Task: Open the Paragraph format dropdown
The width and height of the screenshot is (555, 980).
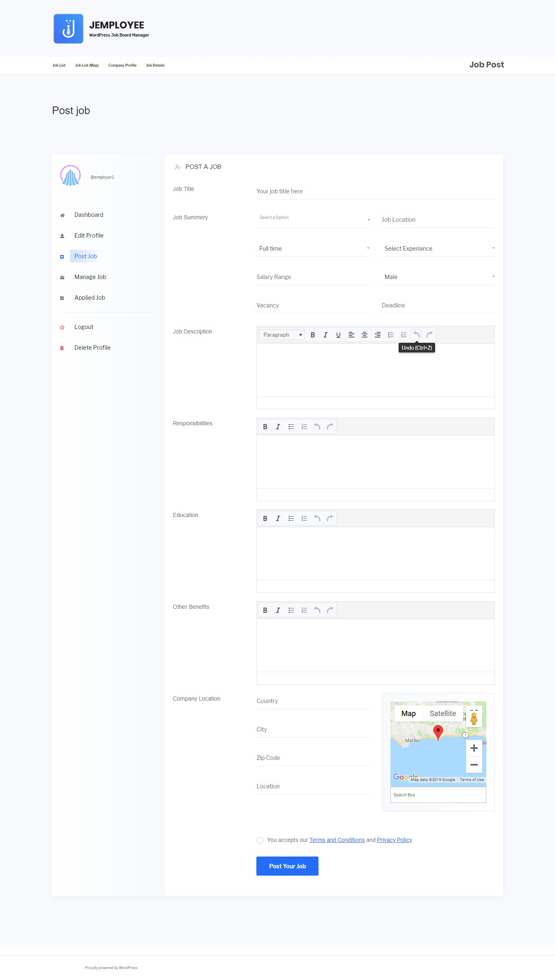Action: [x=282, y=335]
